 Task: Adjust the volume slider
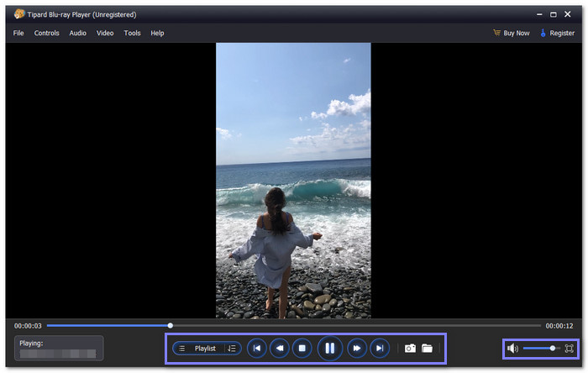[542, 349]
